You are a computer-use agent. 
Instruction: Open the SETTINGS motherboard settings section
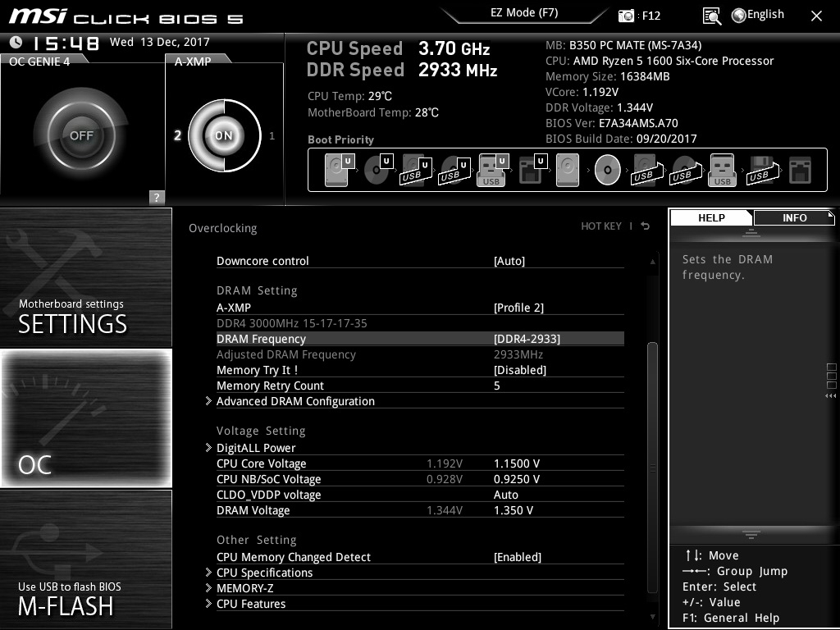point(85,277)
